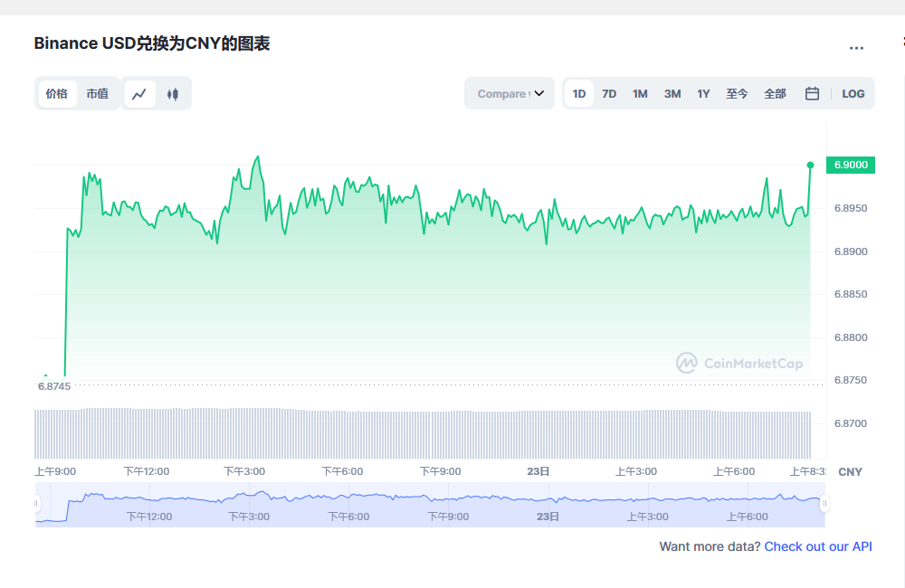905x588 pixels.
Task: Click the chart title Binance USD兑换为CNY的图表
Action: (152, 43)
